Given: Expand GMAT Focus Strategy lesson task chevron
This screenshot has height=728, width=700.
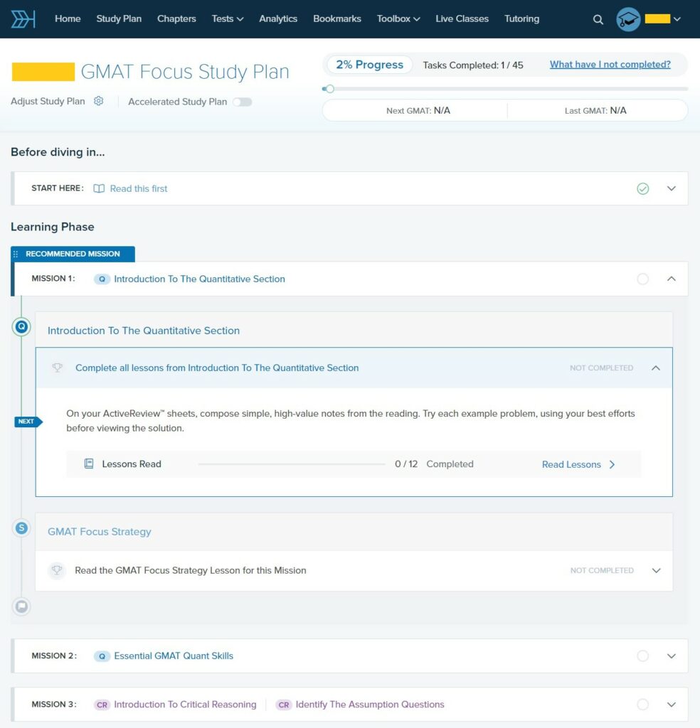Looking at the screenshot, I should click(656, 570).
